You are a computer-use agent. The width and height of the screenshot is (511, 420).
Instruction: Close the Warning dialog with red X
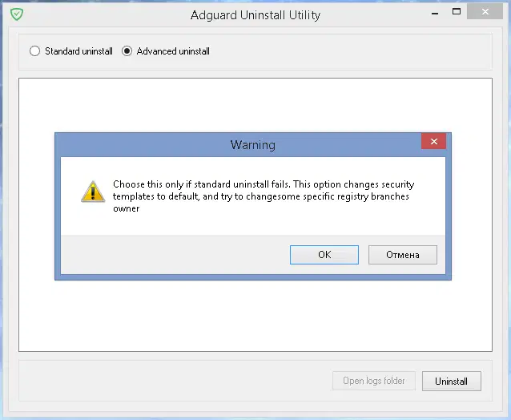point(434,141)
